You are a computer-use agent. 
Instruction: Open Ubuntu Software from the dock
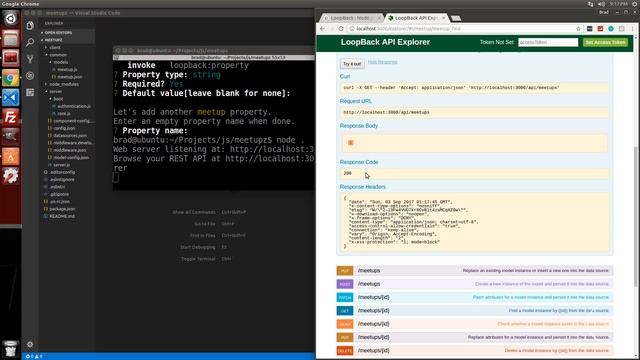pyautogui.click(x=11, y=156)
